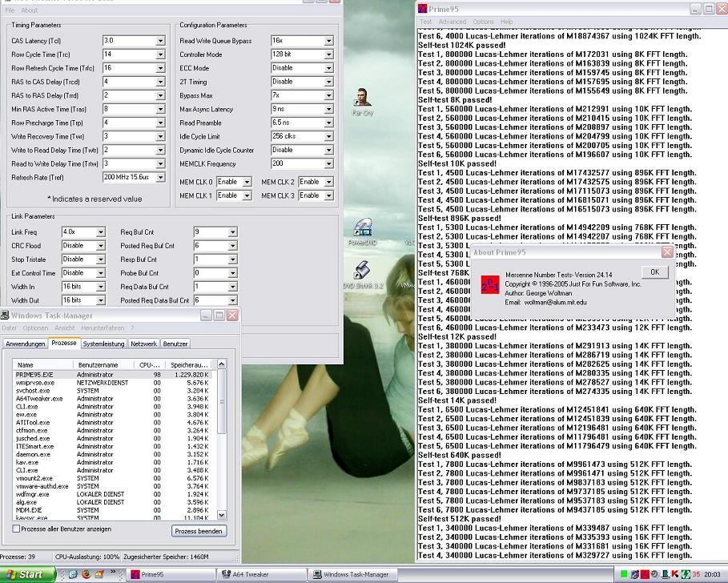The width and height of the screenshot is (728, 583).
Task: Launch Internet Explorer from Quick Launch
Action: click(x=74, y=574)
